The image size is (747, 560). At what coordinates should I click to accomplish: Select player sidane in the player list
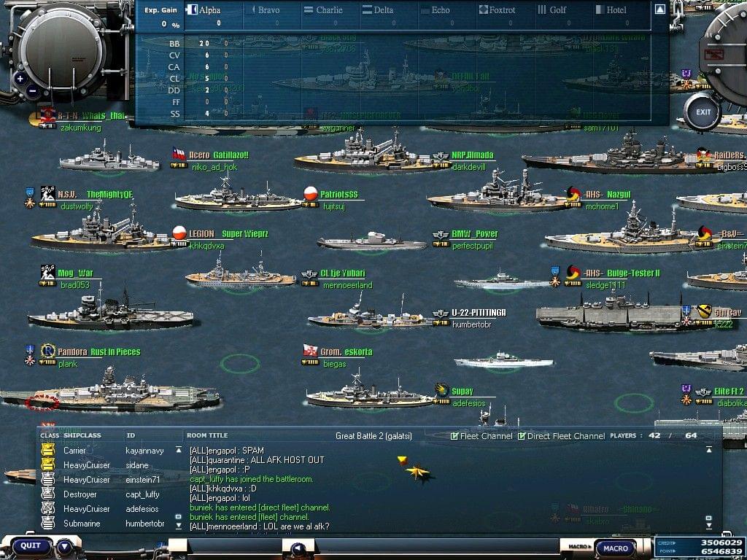(137, 465)
